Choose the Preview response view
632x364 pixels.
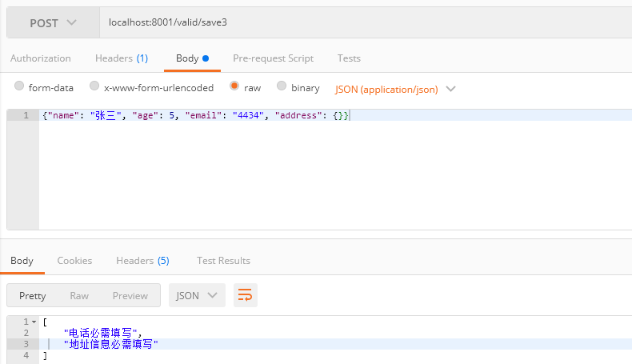tap(130, 296)
